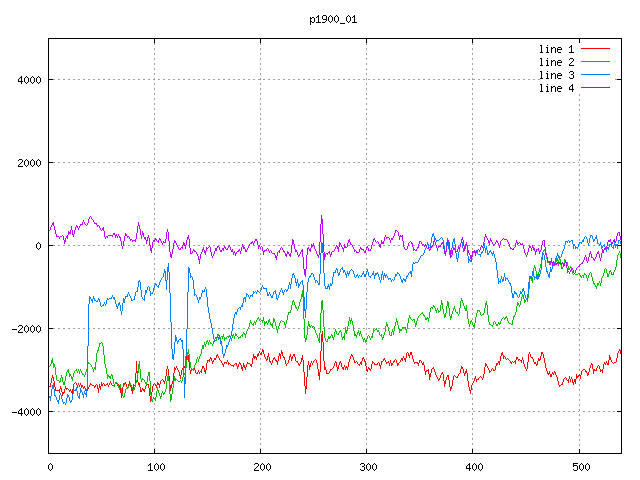Click the y-axis label 4000

[29, 80]
